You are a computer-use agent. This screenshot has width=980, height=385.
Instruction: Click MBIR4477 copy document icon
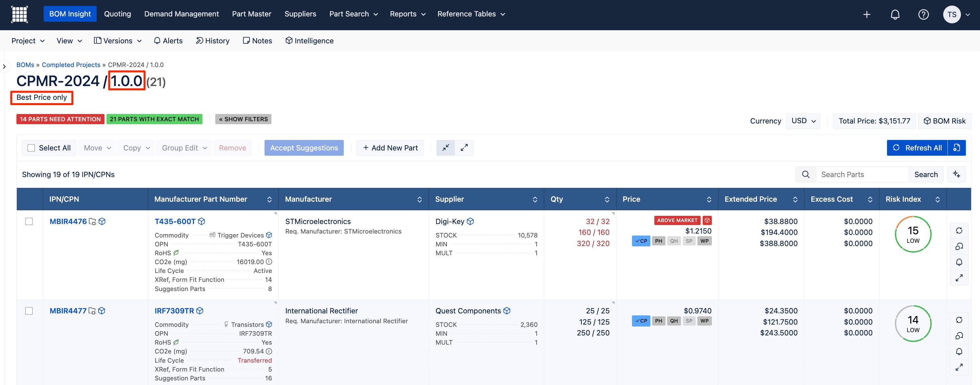[92, 310]
